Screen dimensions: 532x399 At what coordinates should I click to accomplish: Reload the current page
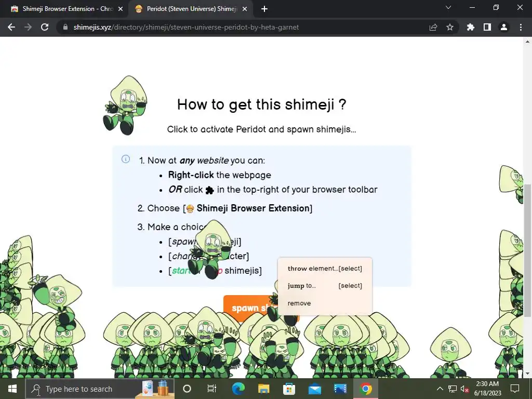45,27
